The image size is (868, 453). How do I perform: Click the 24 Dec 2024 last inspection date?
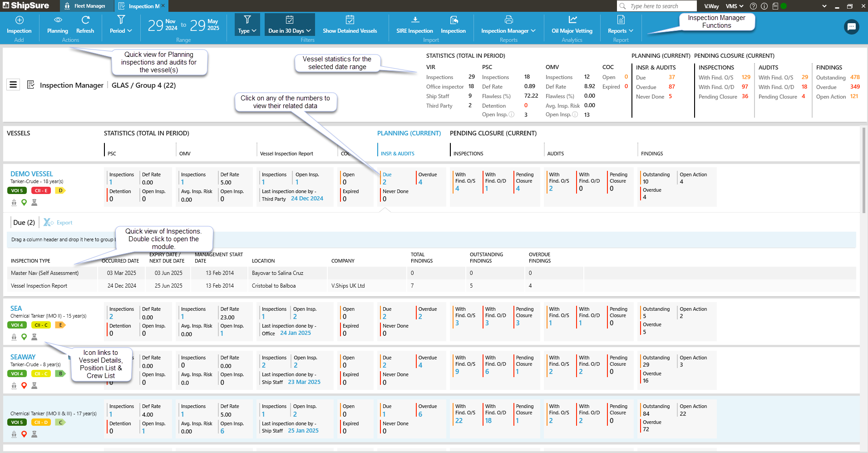coord(307,199)
